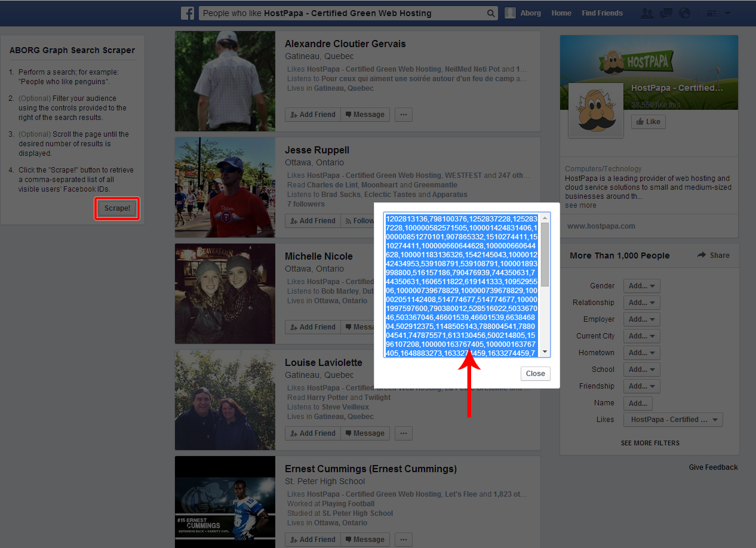Click inside the scraped IDs text area
Image resolution: width=756 pixels, height=548 pixels.
pos(462,285)
